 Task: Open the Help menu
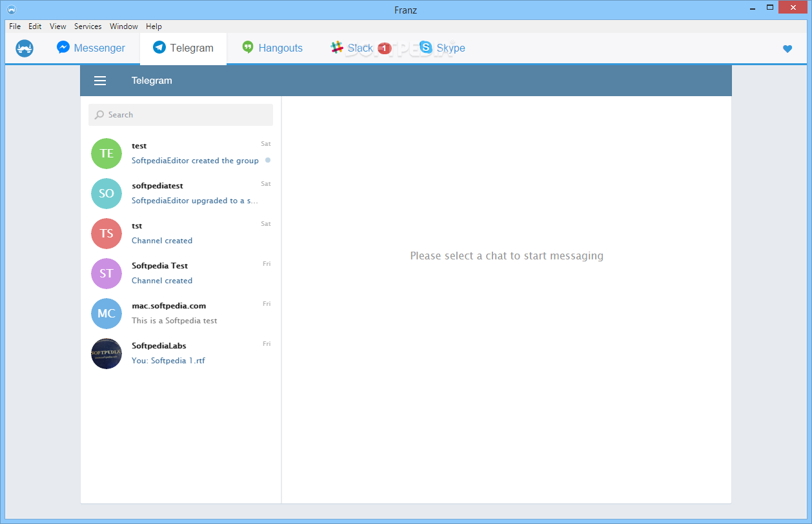tap(154, 26)
